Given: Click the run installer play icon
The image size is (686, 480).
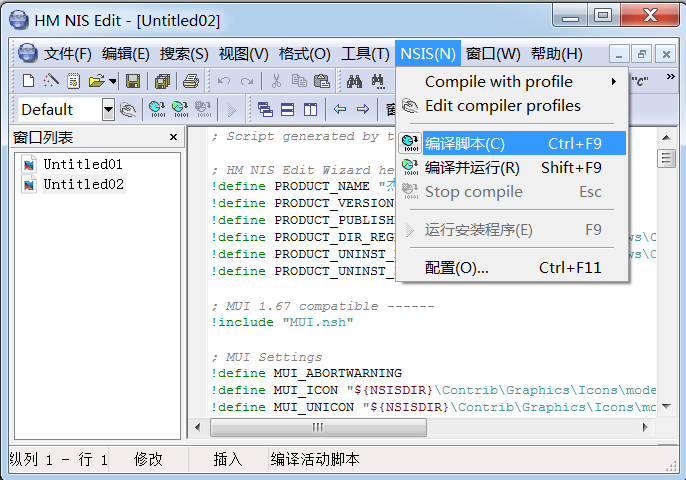Looking at the screenshot, I should pos(232,110).
